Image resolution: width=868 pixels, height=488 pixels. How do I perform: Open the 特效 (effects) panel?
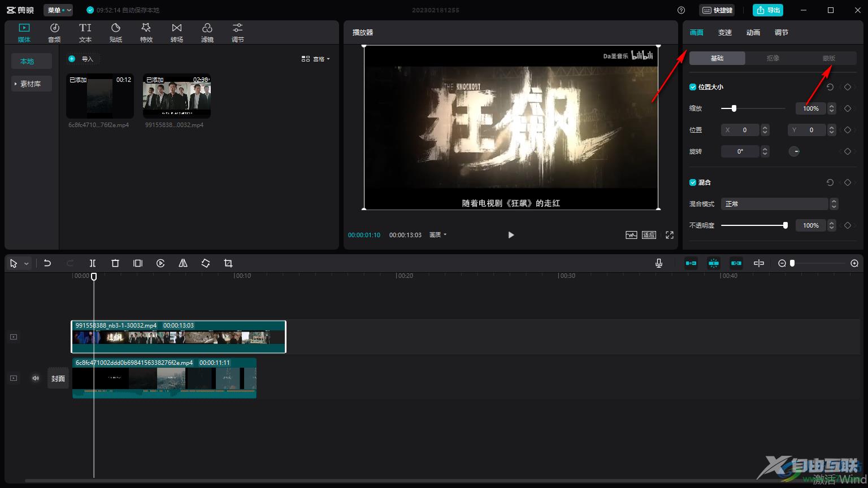tap(146, 33)
